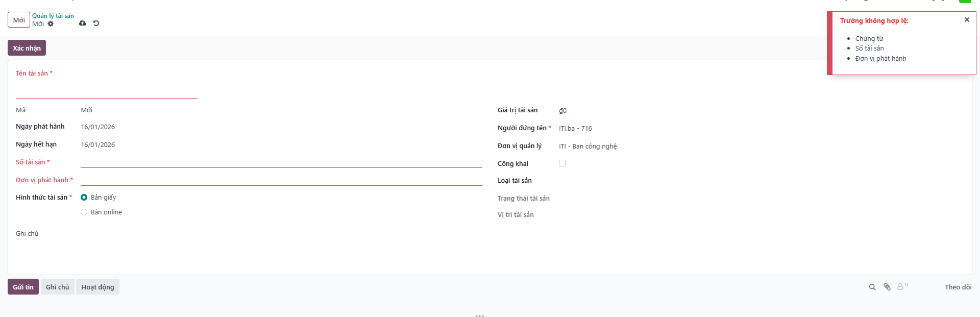Switch to the Ghi chú chatter tab
The height and width of the screenshot is (317, 980).
pyautogui.click(x=57, y=287)
